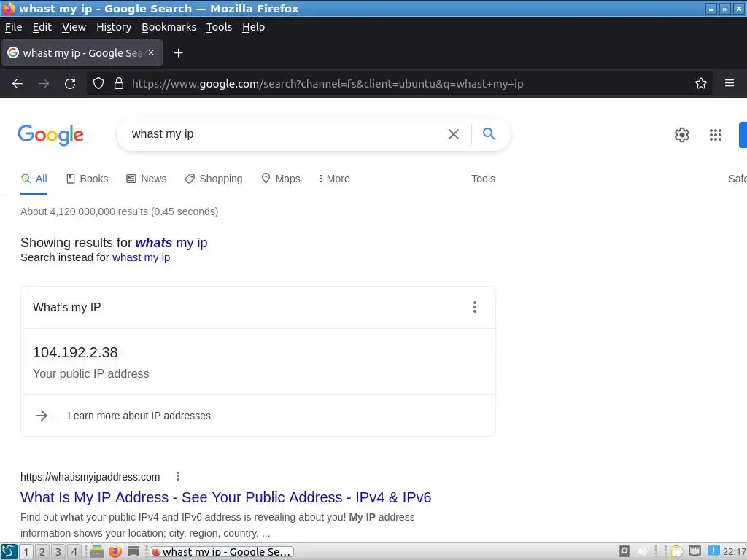Open the Firefox hamburger menu

[x=729, y=83]
